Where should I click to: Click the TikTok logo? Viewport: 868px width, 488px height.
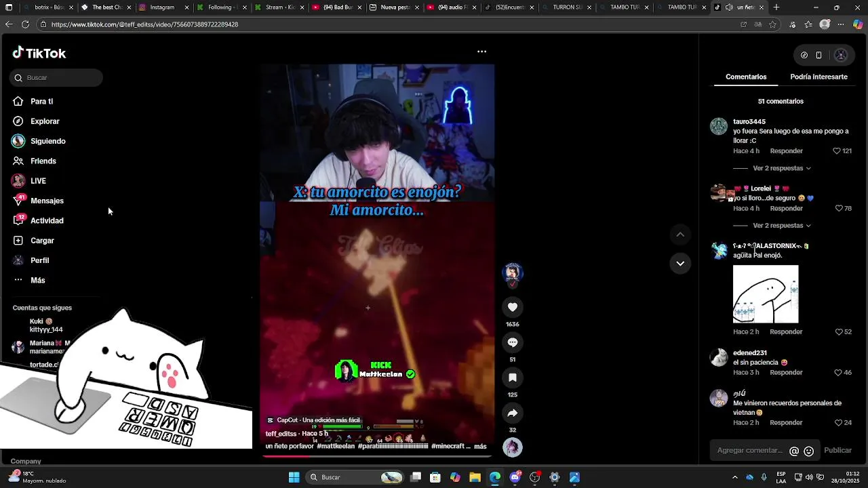pyautogui.click(x=39, y=53)
